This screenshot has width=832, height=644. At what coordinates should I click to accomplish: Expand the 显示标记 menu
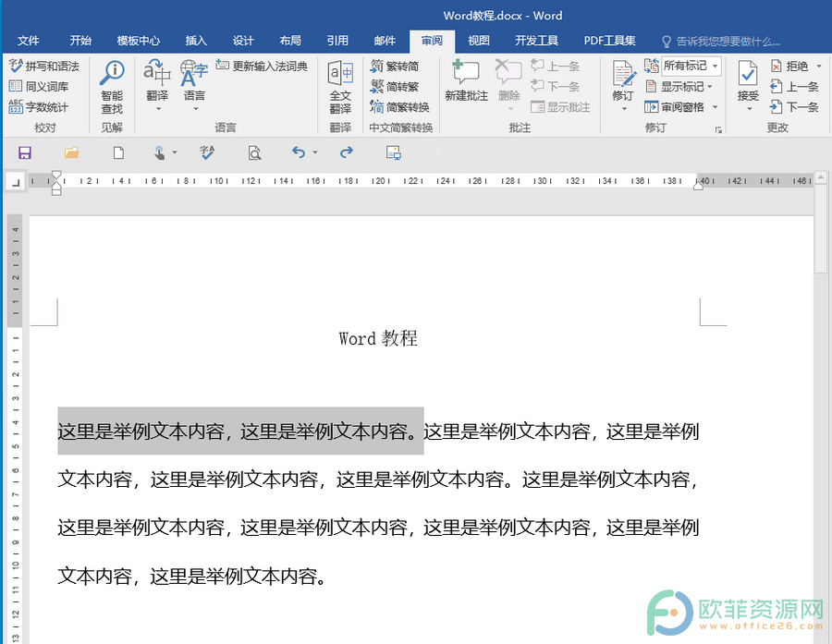(x=679, y=87)
